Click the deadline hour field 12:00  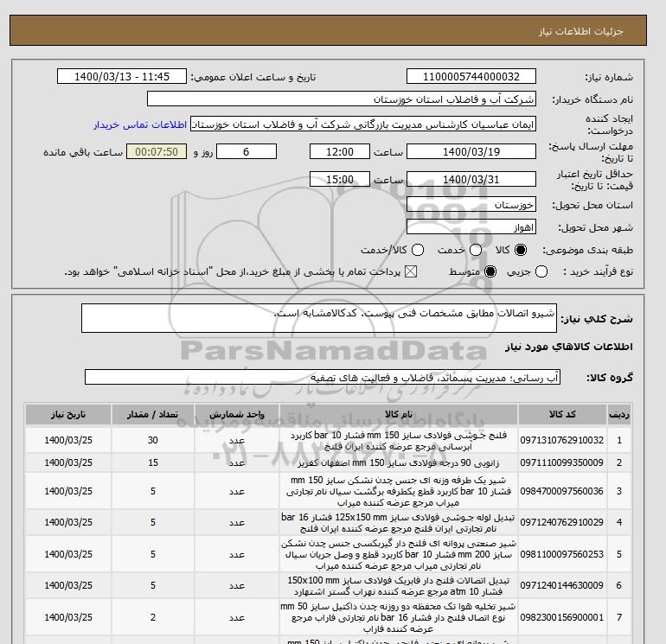339,151
